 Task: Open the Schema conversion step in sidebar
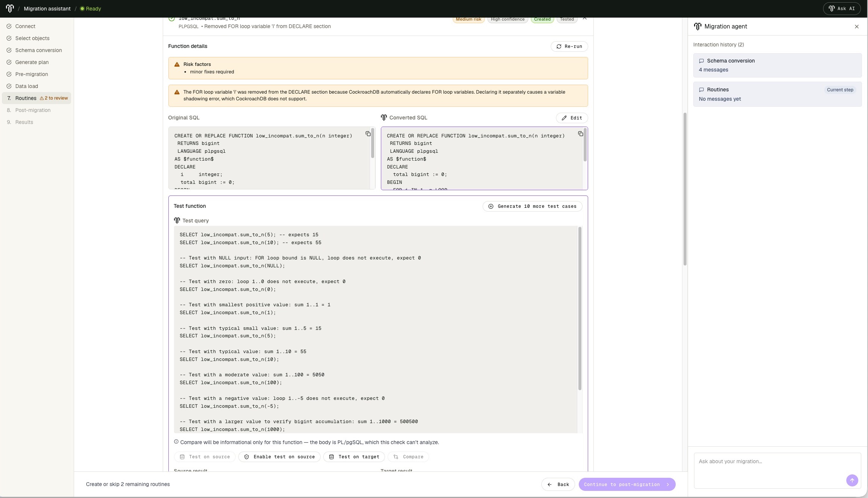tap(39, 50)
